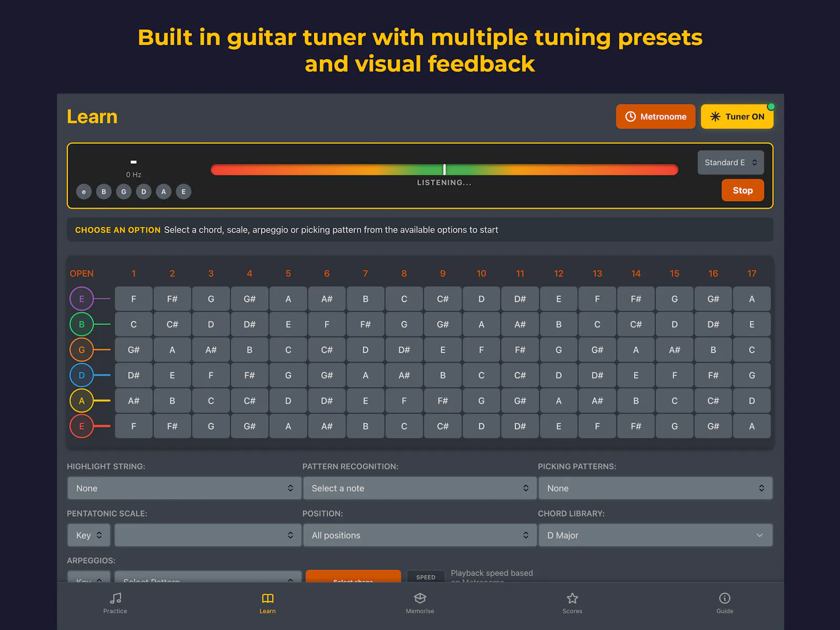This screenshot has width=840, height=630.
Task: Switch to the Learn tab
Action: 268,603
